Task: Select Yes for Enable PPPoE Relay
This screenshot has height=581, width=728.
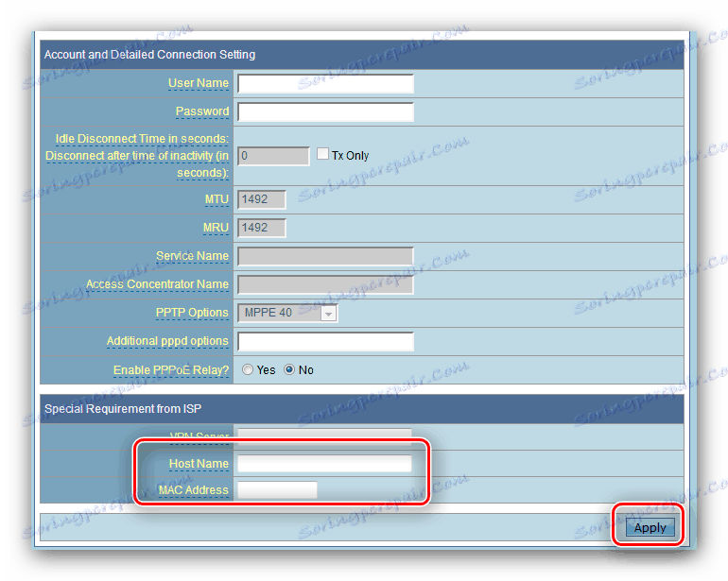Action: [248, 369]
